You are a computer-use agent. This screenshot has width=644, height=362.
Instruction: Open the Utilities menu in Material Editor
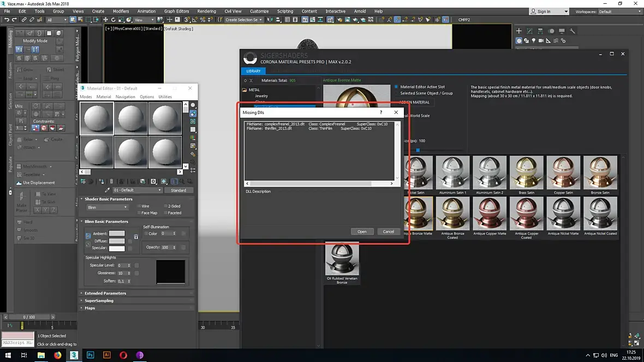pos(165,97)
